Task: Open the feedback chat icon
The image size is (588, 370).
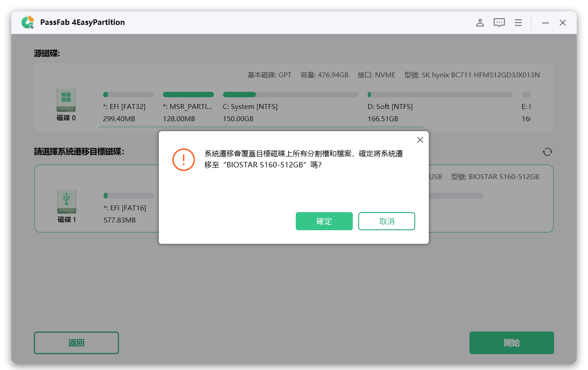Action: [x=499, y=23]
